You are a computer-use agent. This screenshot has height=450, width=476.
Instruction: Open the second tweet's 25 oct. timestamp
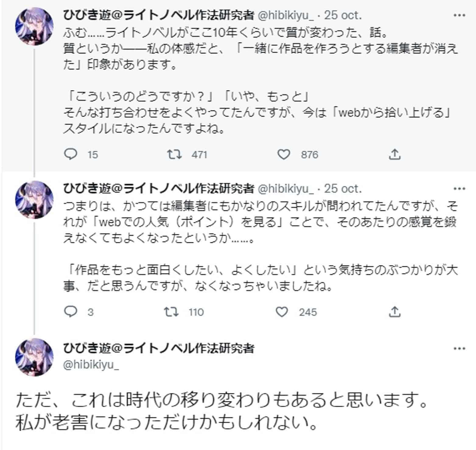point(343,189)
